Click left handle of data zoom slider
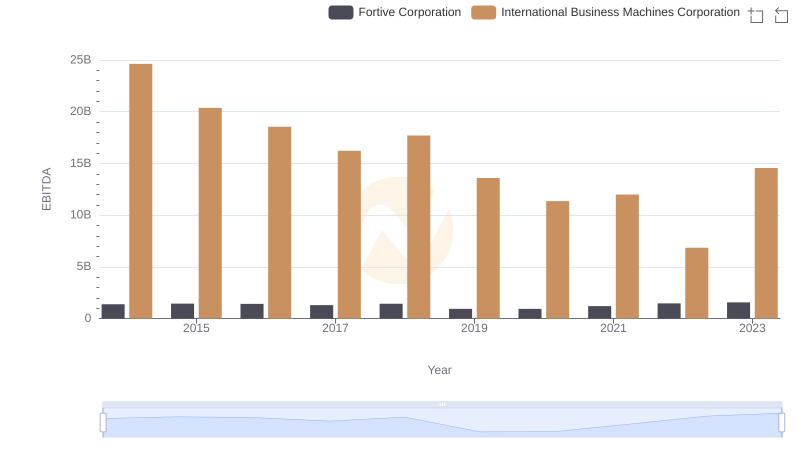This screenshot has height=461, width=800. click(103, 423)
